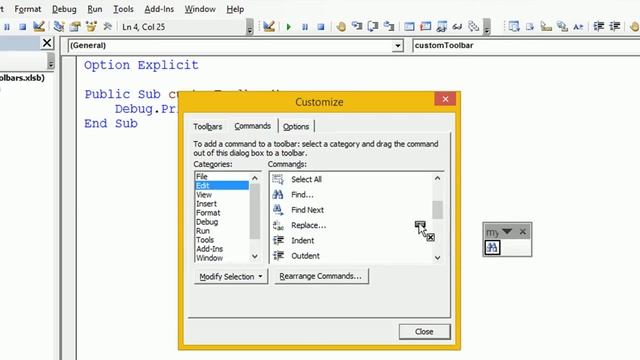Select Outdent command in Commands list
Screen dimensions: 640x360
tap(350, 256)
